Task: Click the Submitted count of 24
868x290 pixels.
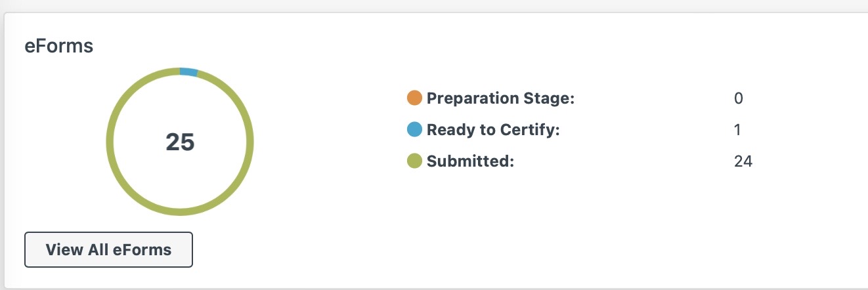Action: point(743,161)
